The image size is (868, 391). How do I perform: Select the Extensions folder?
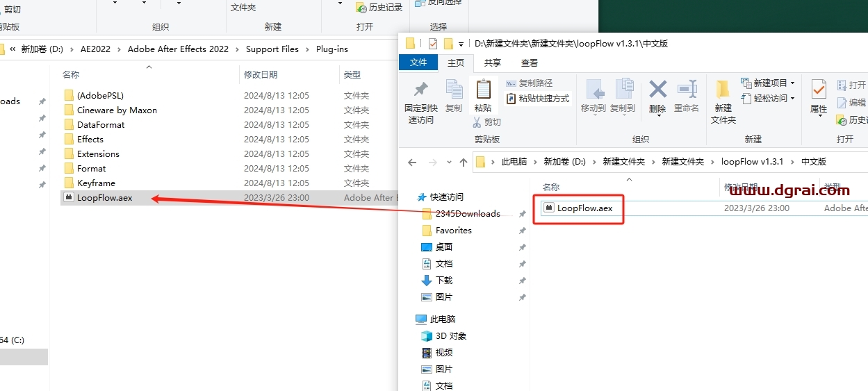coord(98,153)
